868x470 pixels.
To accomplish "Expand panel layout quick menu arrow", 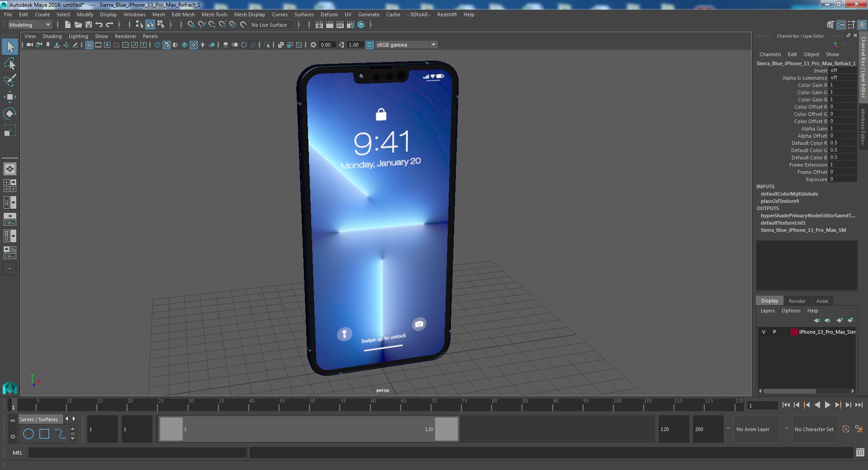I will coord(10,269).
